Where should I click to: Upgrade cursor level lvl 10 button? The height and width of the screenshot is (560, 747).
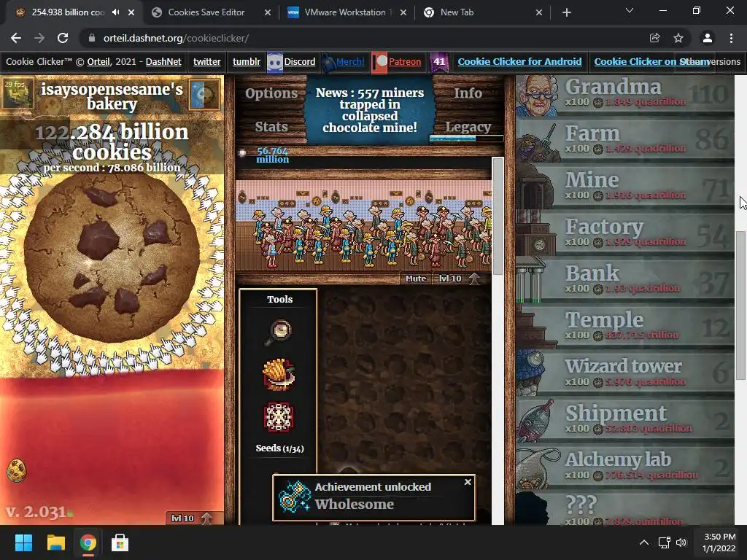(192, 518)
